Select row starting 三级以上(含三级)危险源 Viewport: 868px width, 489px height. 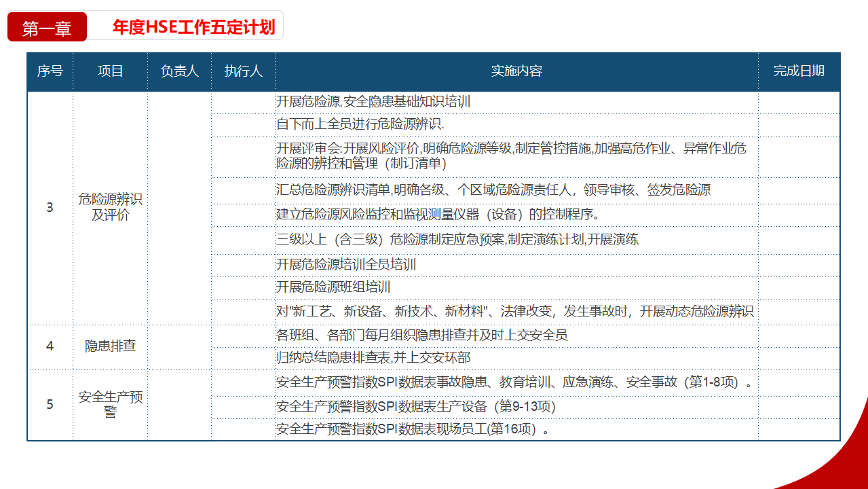[516, 240]
